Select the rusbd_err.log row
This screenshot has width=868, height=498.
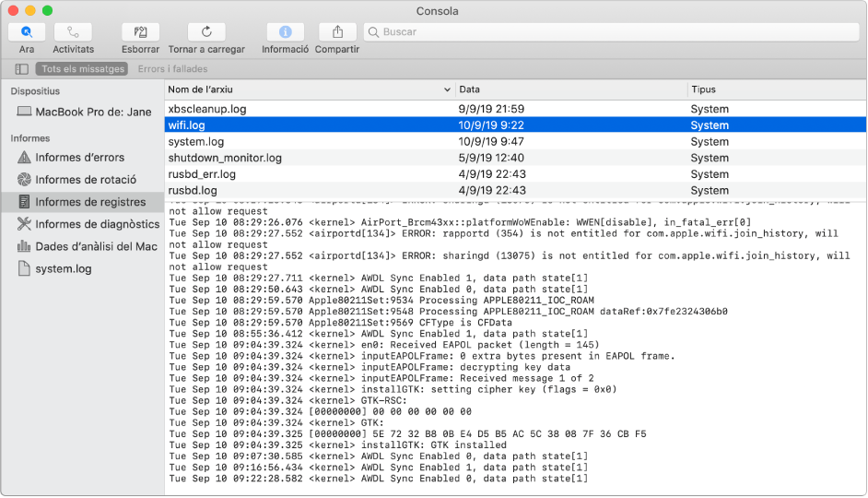pyautogui.click(x=515, y=174)
